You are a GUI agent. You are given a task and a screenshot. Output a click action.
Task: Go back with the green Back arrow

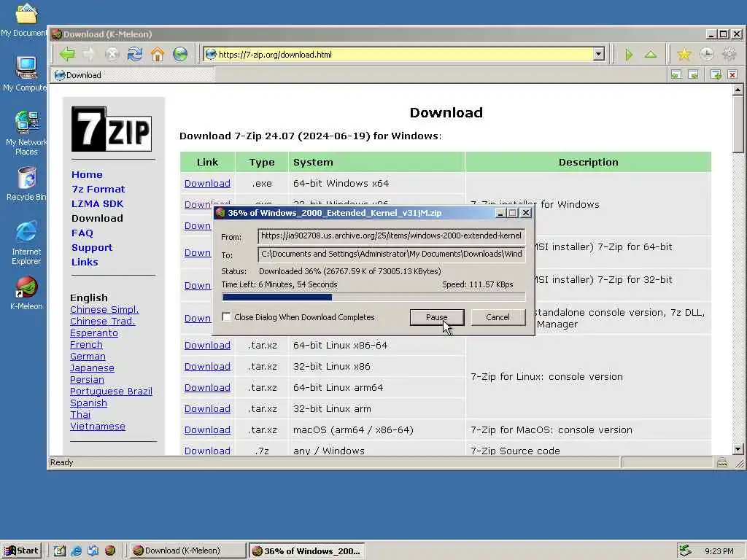coord(67,54)
